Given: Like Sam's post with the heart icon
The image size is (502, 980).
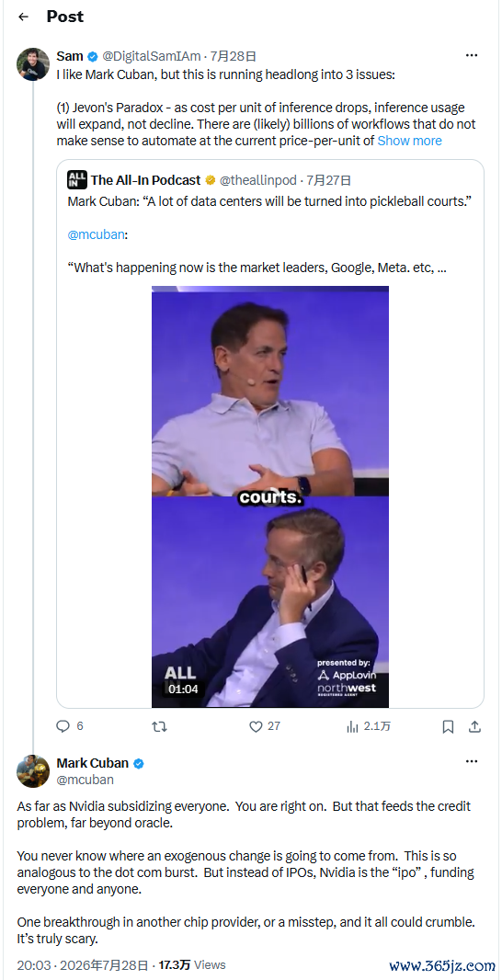Looking at the screenshot, I should (256, 726).
